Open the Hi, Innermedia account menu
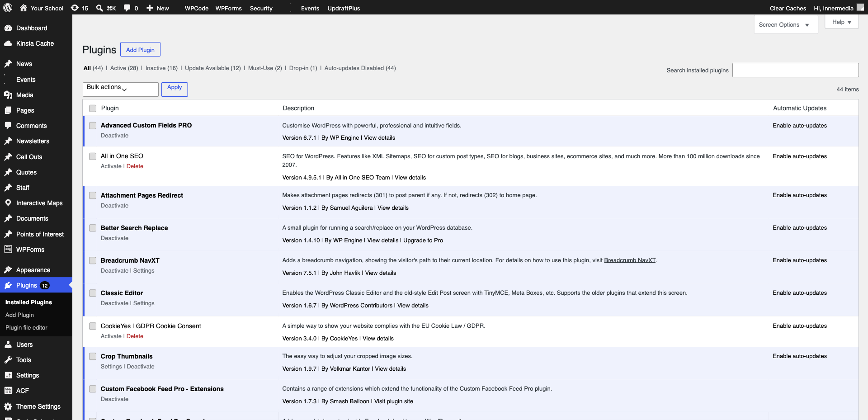This screenshot has height=420, width=868. coord(839,8)
